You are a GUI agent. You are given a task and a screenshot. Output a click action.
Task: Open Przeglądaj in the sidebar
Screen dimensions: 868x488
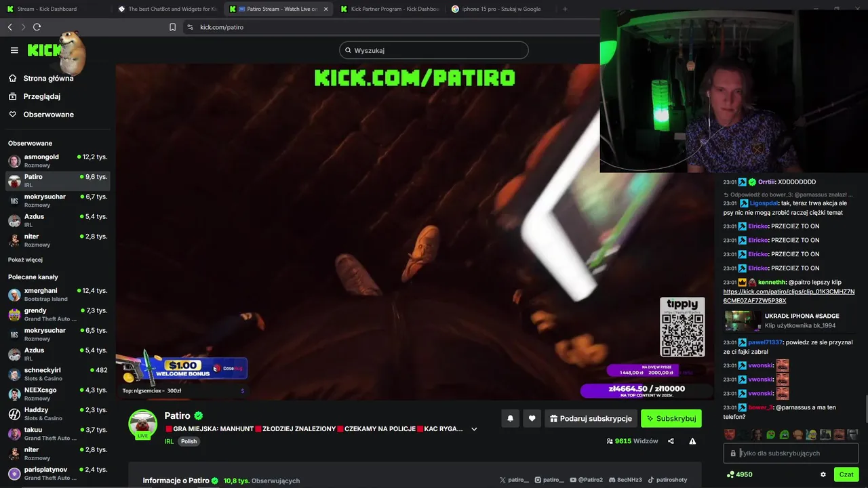coord(35,96)
